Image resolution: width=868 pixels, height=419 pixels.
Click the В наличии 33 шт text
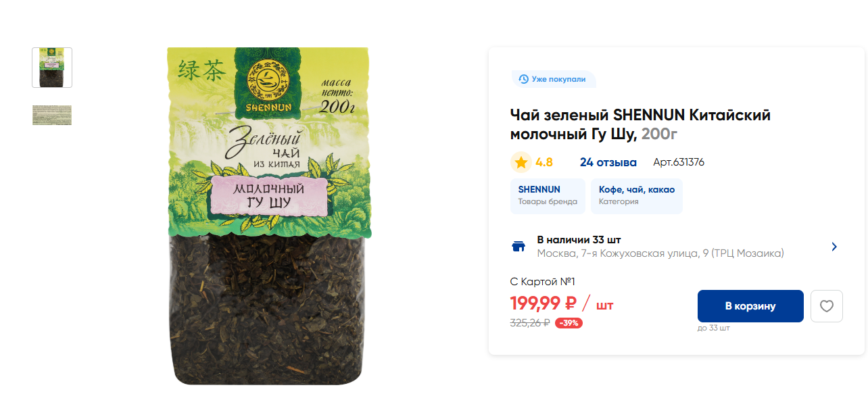[579, 240]
